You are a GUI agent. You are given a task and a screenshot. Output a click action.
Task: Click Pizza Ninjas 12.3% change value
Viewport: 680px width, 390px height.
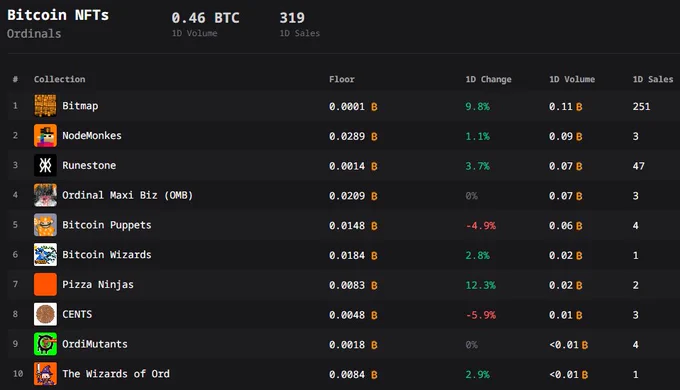point(481,285)
